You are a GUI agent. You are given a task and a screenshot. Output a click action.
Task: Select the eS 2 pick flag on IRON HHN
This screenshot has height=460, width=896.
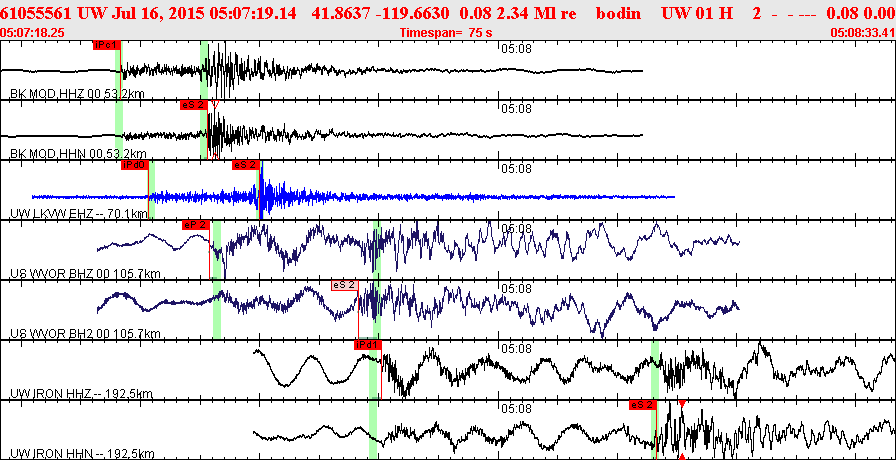tap(643, 405)
